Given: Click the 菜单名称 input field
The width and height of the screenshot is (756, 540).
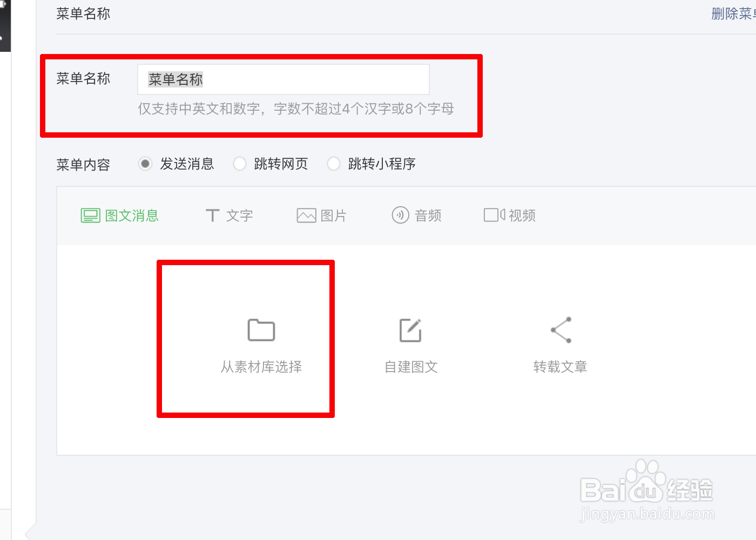Looking at the screenshot, I should (283, 79).
